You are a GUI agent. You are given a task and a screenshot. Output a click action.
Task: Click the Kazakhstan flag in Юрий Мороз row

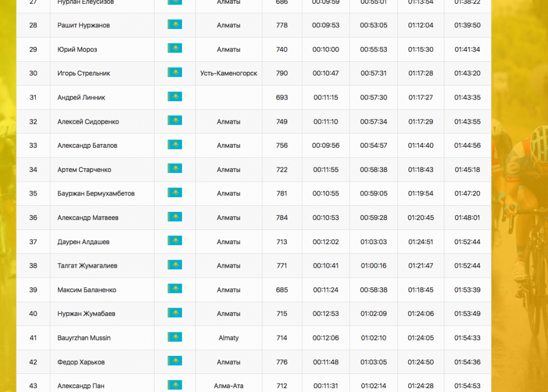[x=175, y=49]
